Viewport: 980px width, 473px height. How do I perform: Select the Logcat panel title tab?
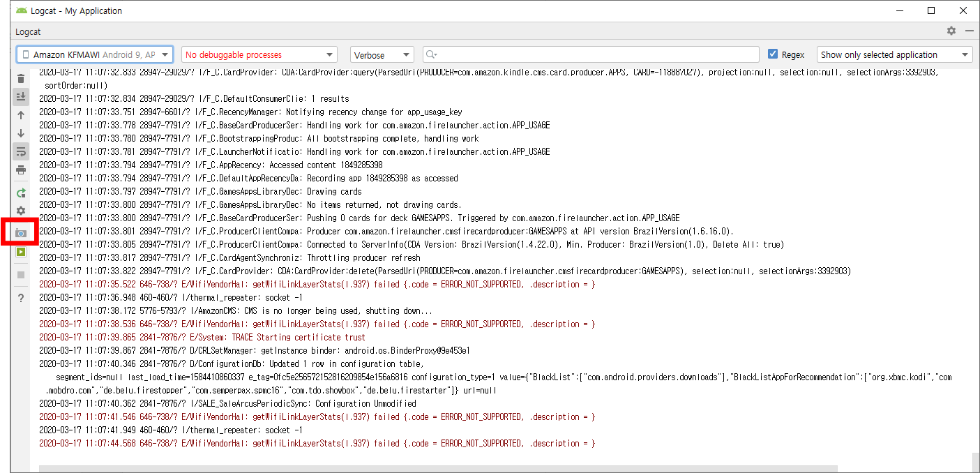tap(29, 31)
